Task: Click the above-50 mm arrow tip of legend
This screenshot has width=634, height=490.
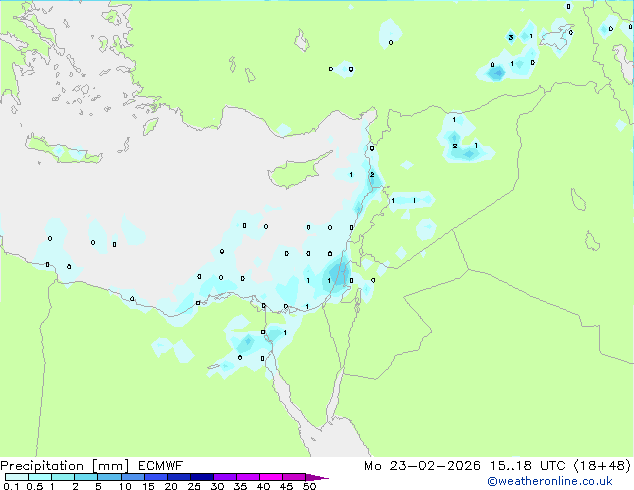Action: 317,477
